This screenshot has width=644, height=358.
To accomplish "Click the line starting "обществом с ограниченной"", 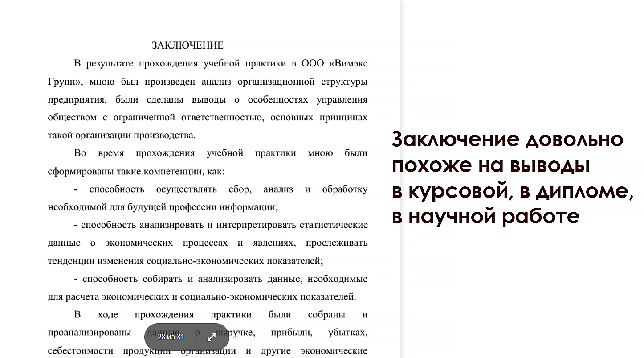I will (x=208, y=117).
